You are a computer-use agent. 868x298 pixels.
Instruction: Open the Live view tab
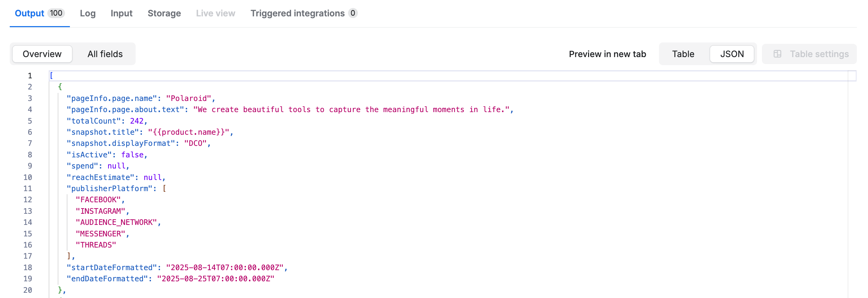point(216,13)
